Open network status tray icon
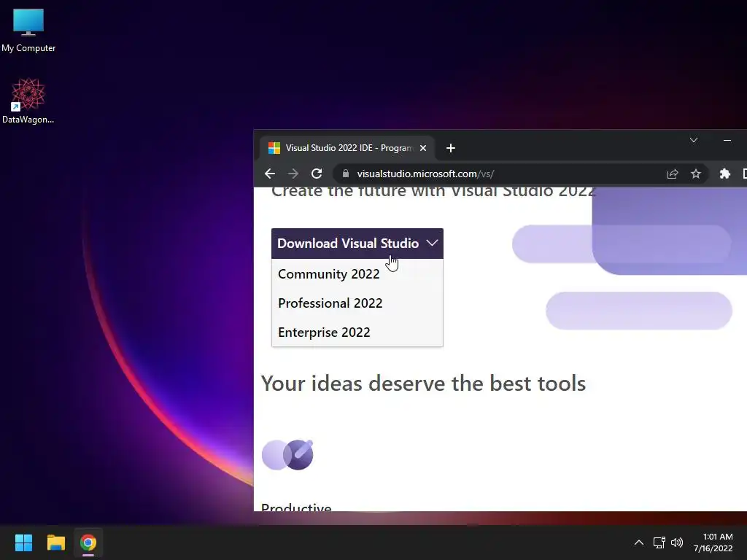This screenshot has width=747, height=560. [x=659, y=542]
